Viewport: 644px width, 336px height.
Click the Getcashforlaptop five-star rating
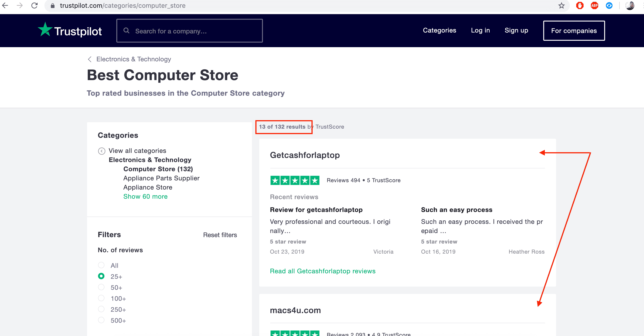[x=295, y=180]
